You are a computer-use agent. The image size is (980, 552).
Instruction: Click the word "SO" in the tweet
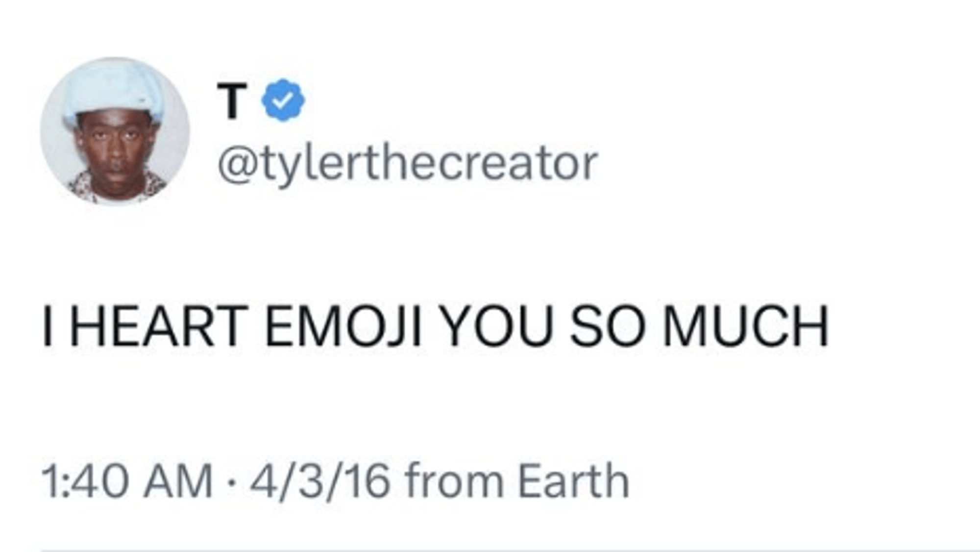[607, 326]
